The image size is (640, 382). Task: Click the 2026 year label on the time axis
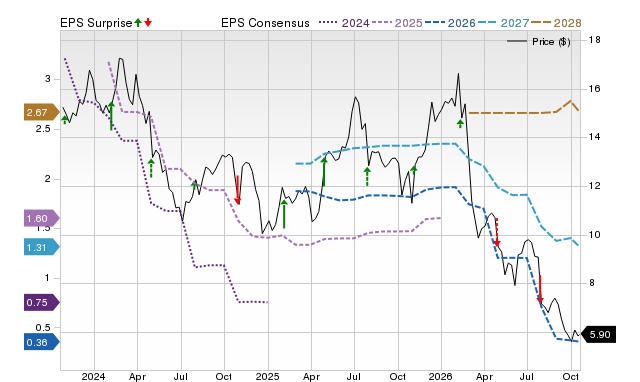coord(441,376)
